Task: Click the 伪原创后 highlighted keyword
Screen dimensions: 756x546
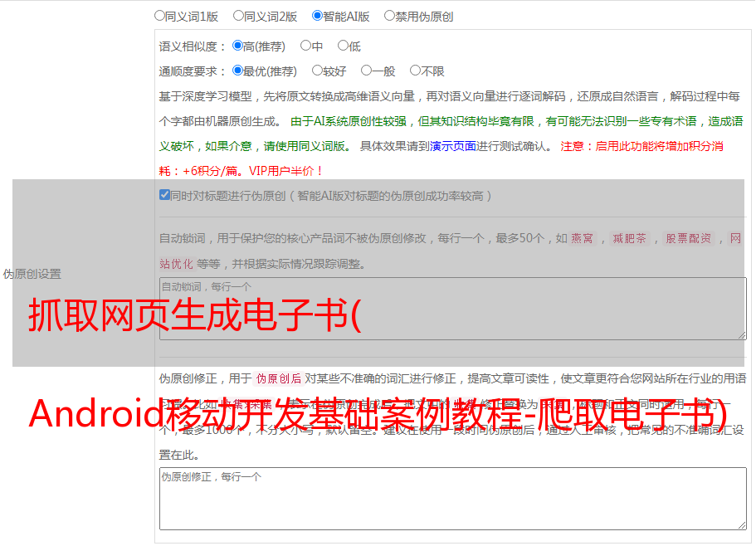Action: 279,378
